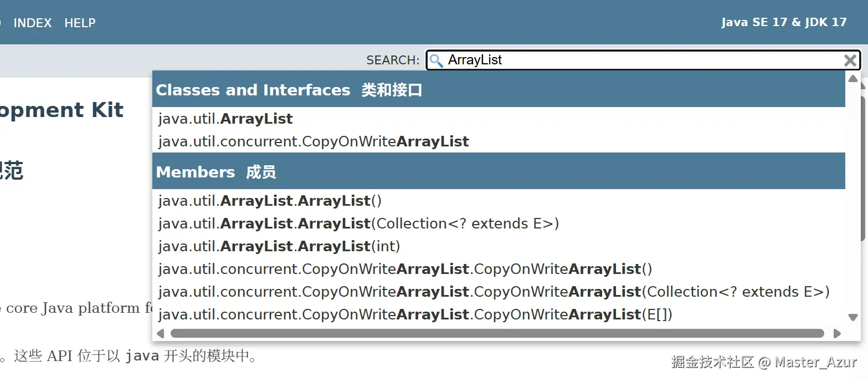868x381 pixels.
Task: Clear the search box with X icon
Action: (850, 60)
